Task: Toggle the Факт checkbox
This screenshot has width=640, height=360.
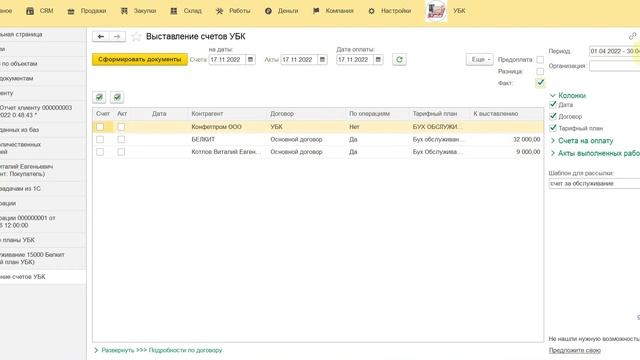Action: (x=540, y=83)
